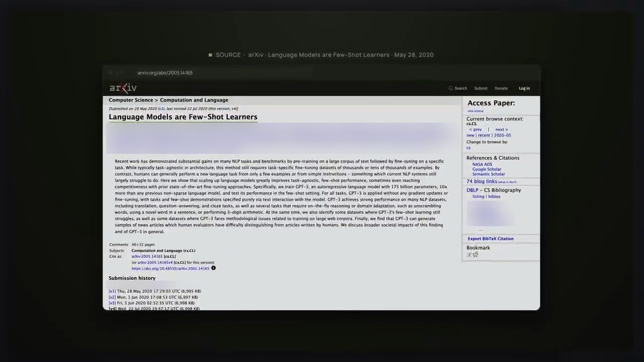Go to the prev paper link
The width and height of the screenshot is (644, 362).
coord(475,130)
